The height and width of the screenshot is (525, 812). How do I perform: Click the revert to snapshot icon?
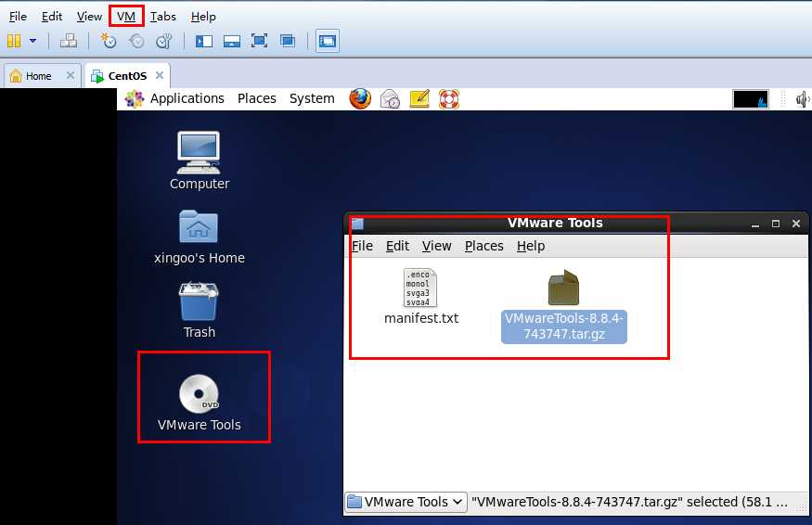pyautogui.click(x=136, y=41)
